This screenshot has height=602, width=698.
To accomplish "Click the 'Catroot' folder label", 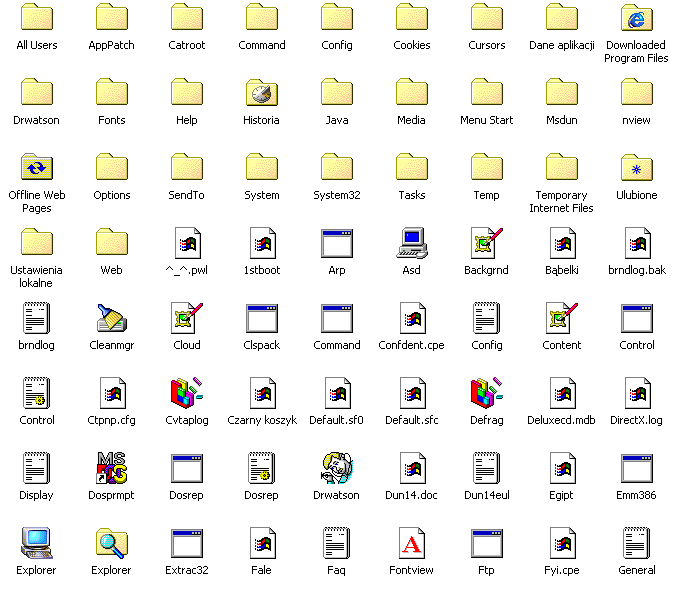I will (187, 45).
